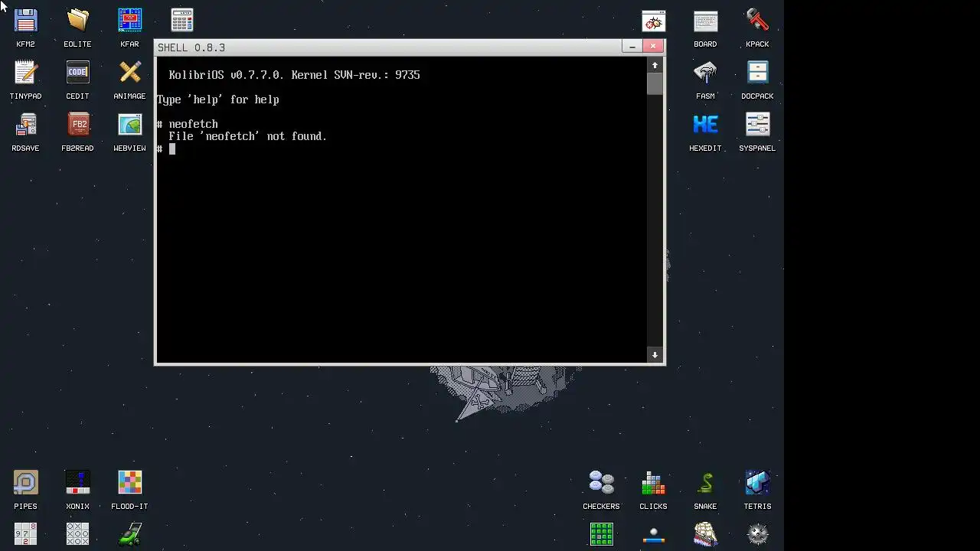Open the ANIMAGE drawing icon
Viewport: 980px width, 551px height.
pyautogui.click(x=129, y=73)
